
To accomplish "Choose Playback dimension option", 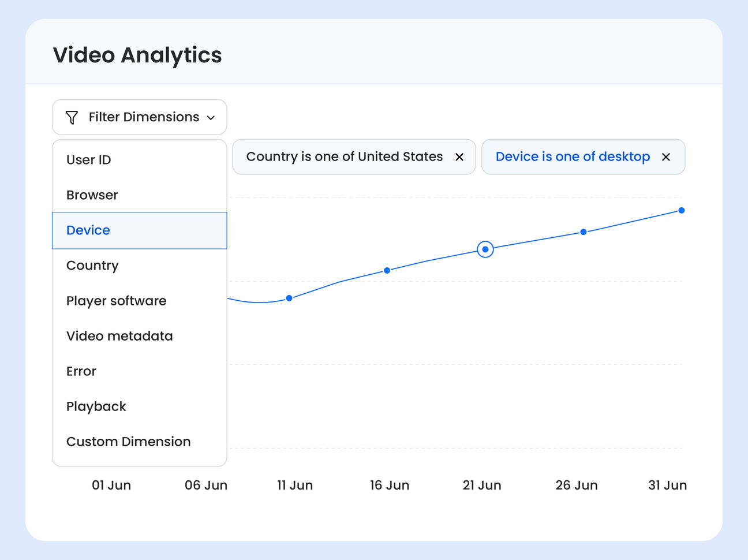I will [140, 406].
